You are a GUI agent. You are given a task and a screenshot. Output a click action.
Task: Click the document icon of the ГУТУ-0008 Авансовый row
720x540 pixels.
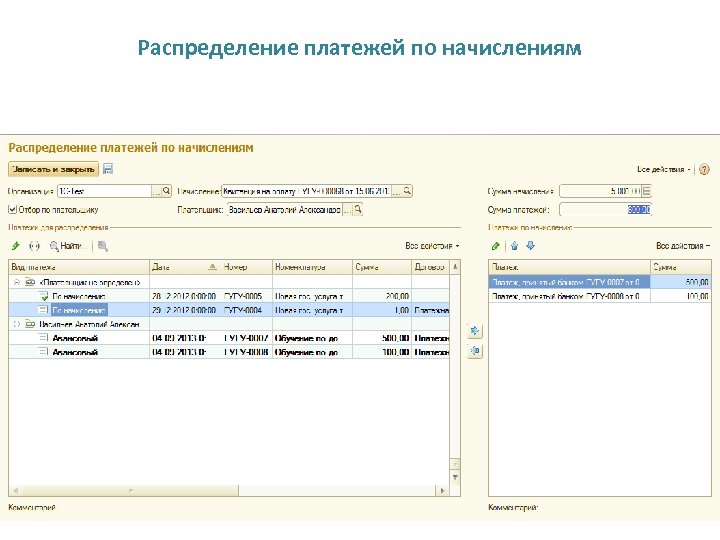44,352
